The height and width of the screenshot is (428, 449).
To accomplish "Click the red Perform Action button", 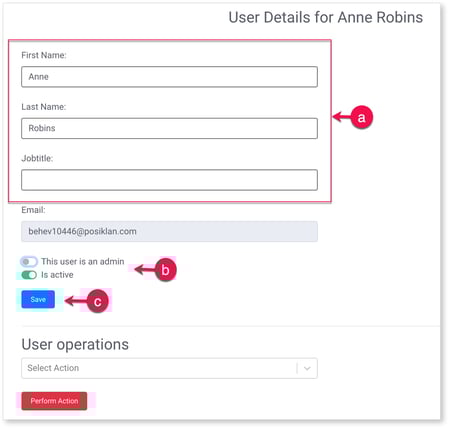I will (54, 401).
